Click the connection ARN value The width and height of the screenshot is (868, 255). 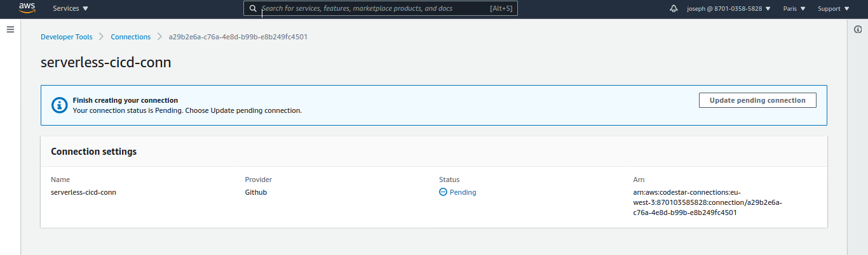pos(707,202)
